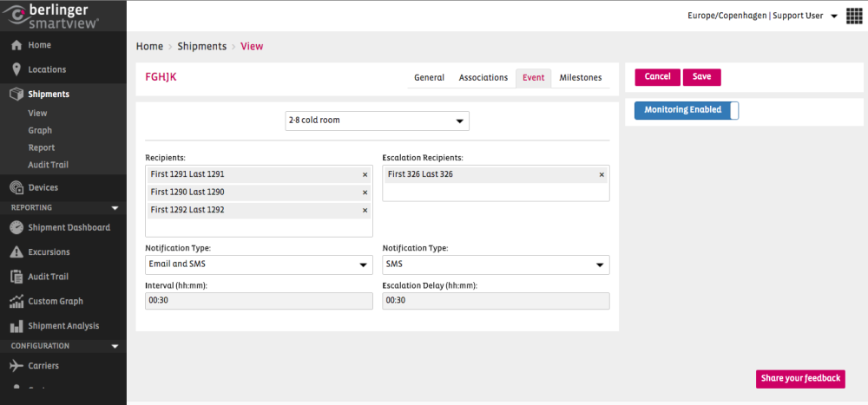Switch to the Milestones tab
868x405 pixels.
(580, 78)
